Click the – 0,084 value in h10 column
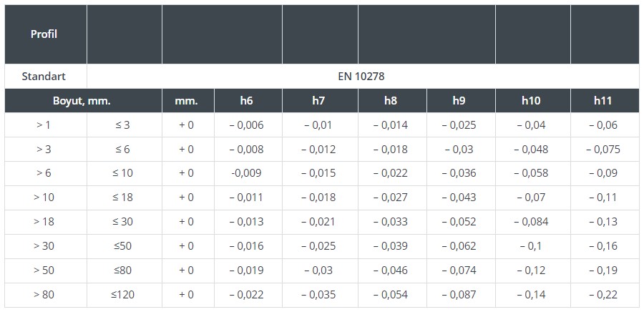Image resolution: width=644 pixels, height=312 pixels. [531, 222]
